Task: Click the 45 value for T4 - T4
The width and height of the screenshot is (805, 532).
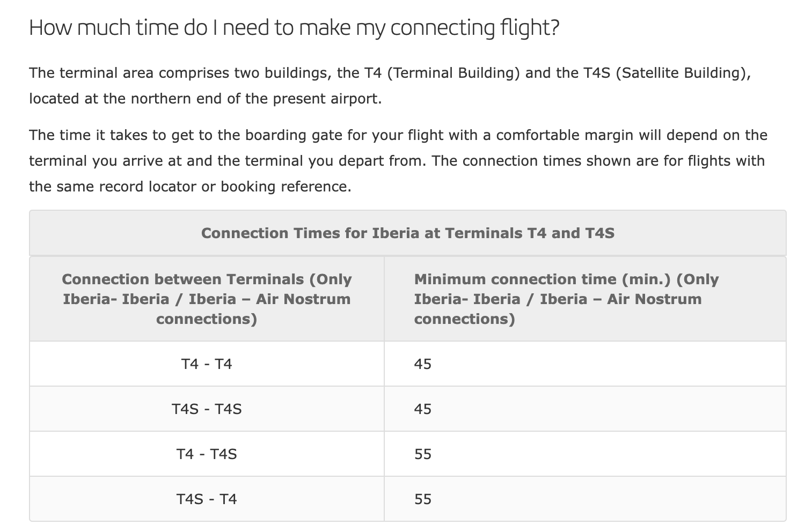Action: (423, 364)
